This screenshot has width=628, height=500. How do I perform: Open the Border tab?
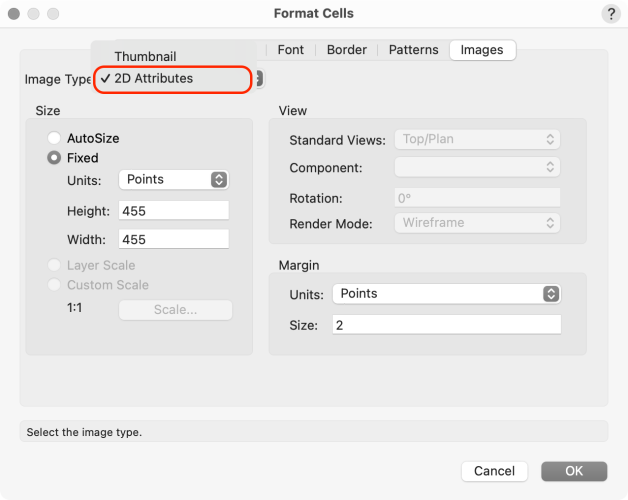click(x=346, y=50)
